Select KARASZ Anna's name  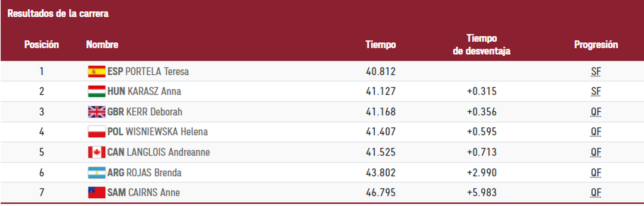(x=154, y=92)
